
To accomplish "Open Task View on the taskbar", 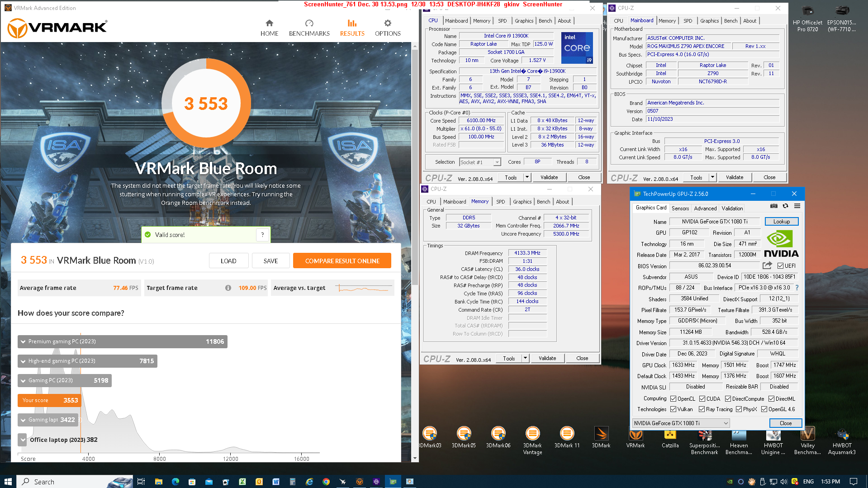I will point(141,481).
